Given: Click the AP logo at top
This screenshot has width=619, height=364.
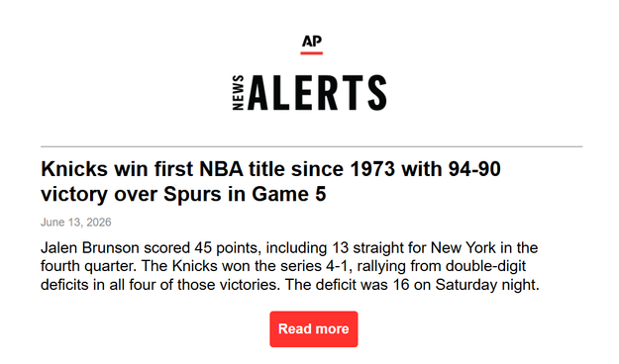Looking at the screenshot, I should [x=311, y=41].
